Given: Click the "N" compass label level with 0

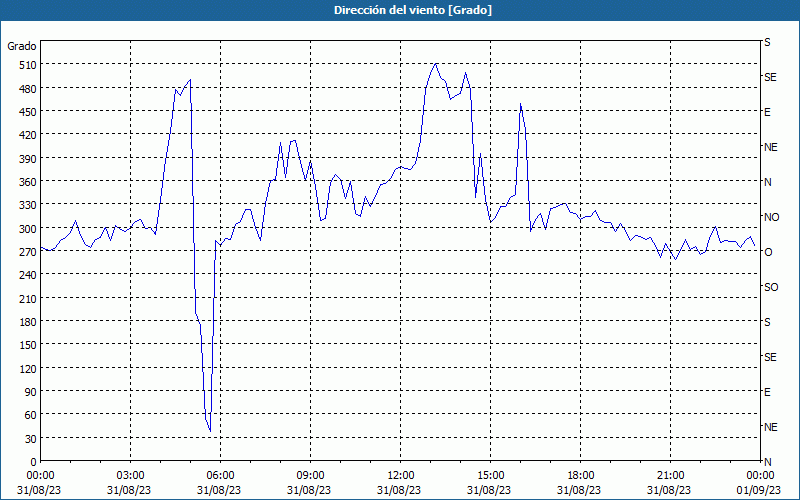Looking at the screenshot, I should coord(767,462).
